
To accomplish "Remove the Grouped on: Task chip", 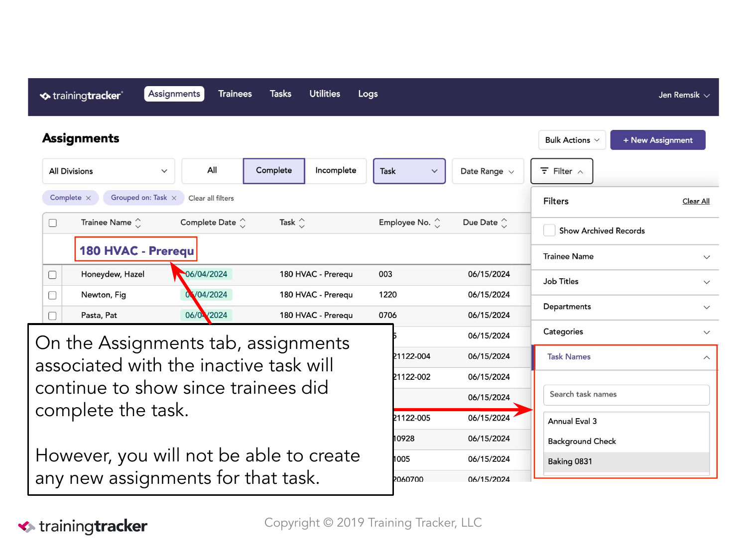I will coord(174,198).
